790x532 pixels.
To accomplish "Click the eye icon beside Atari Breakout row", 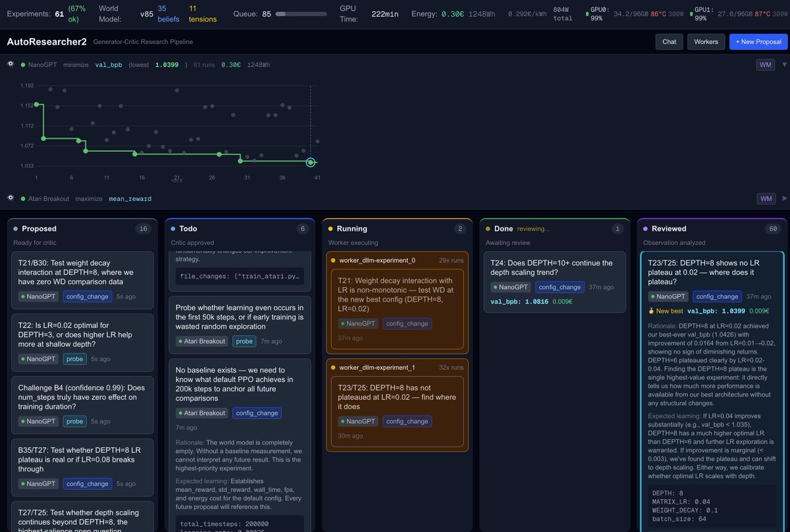I will coord(11,198).
